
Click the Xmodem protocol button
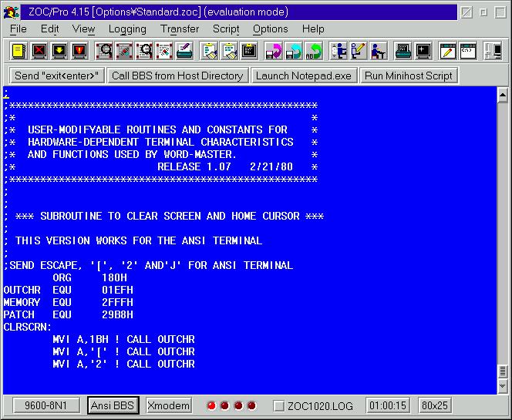click(x=169, y=405)
